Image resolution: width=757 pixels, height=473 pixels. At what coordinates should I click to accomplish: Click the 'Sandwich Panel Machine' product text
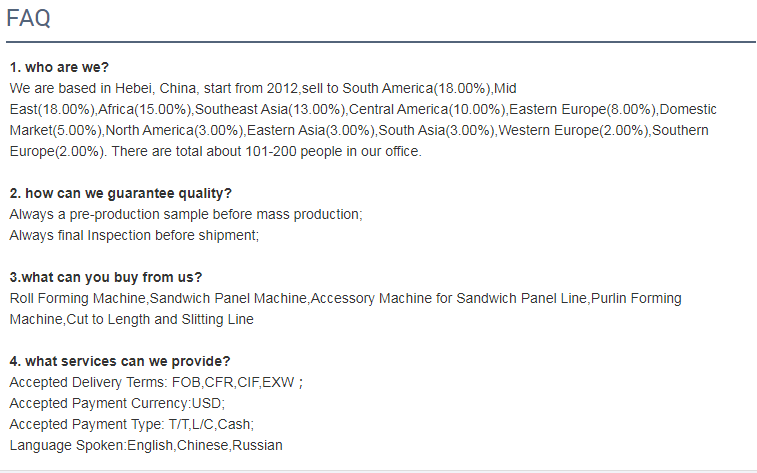[x=228, y=298]
